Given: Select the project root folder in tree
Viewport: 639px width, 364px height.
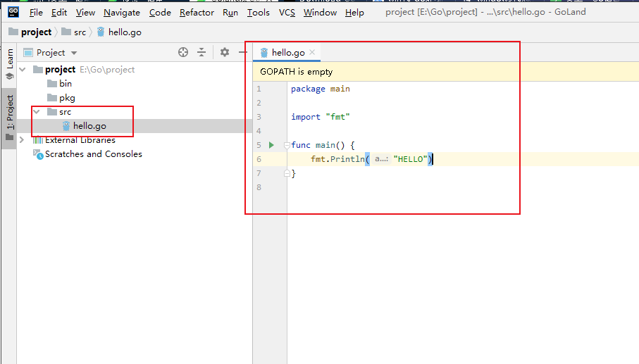Looking at the screenshot, I should click(x=60, y=70).
